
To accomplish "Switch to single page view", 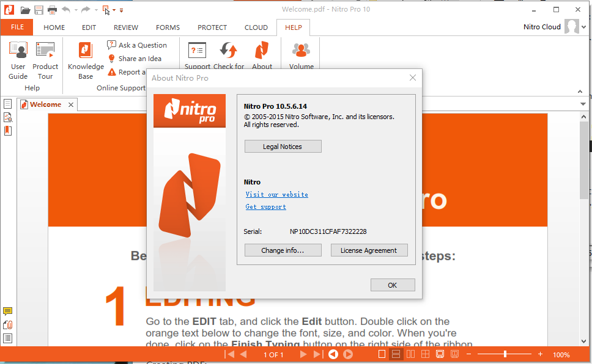I will click(382, 354).
